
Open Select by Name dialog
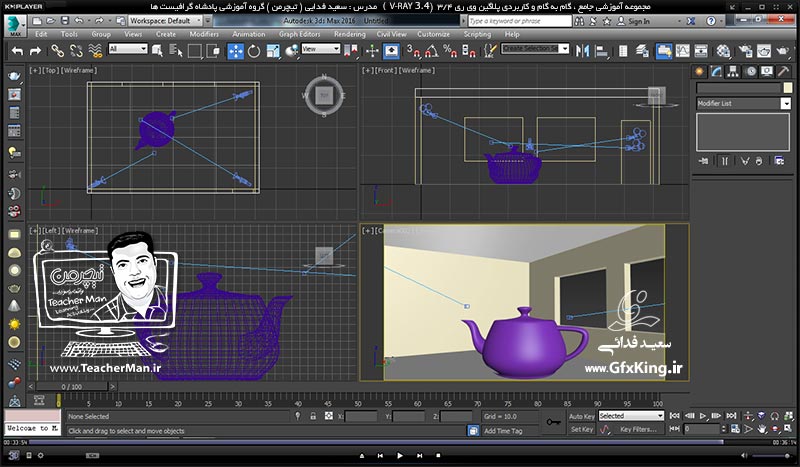pos(176,51)
